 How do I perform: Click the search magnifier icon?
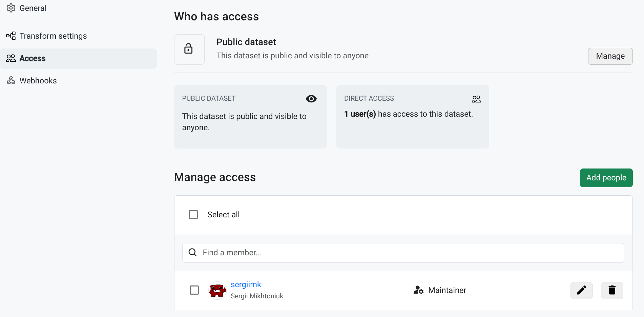(192, 253)
